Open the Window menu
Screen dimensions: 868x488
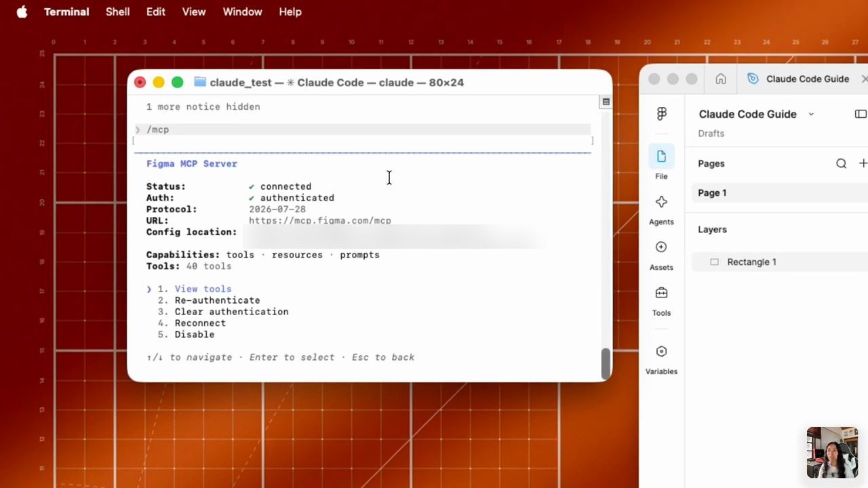click(x=242, y=12)
